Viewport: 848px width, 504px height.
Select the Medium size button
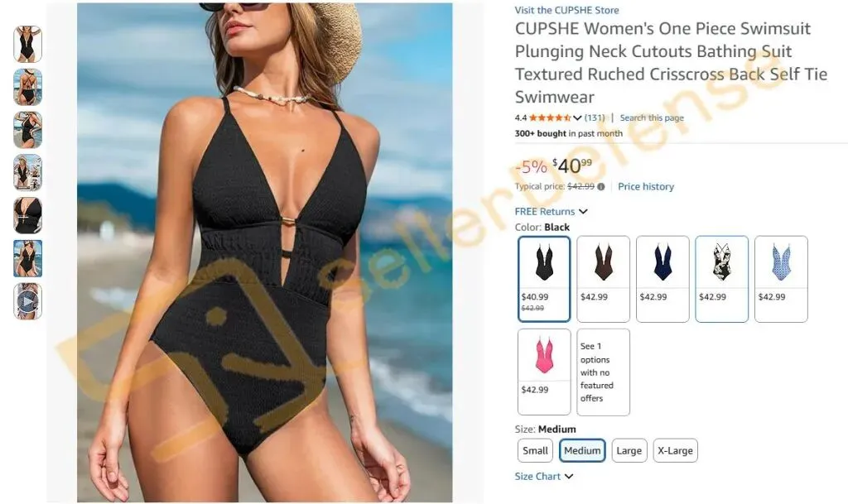click(582, 450)
